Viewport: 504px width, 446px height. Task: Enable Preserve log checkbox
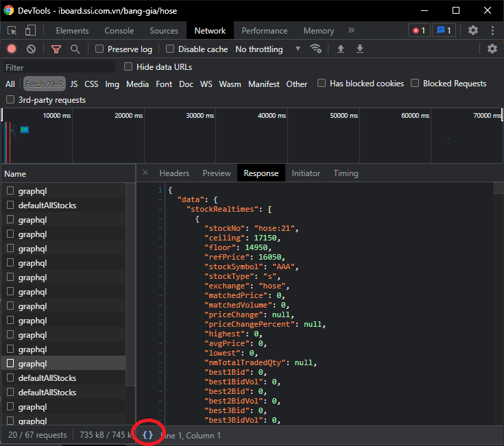(99, 49)
